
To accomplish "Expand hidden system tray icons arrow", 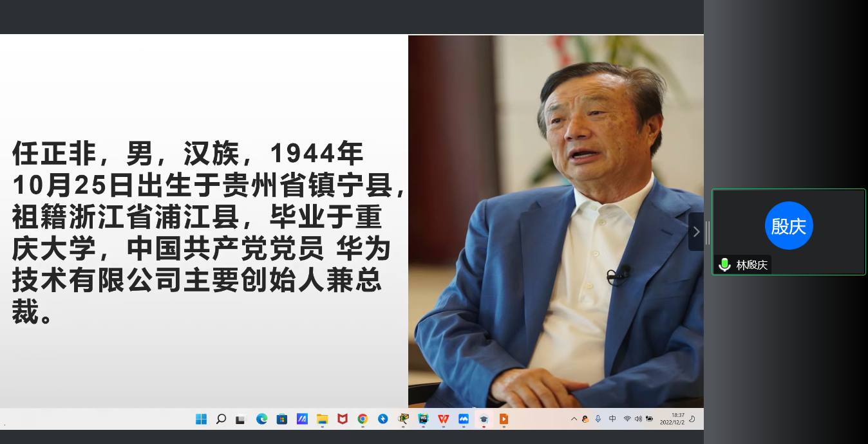I will 574,419.
